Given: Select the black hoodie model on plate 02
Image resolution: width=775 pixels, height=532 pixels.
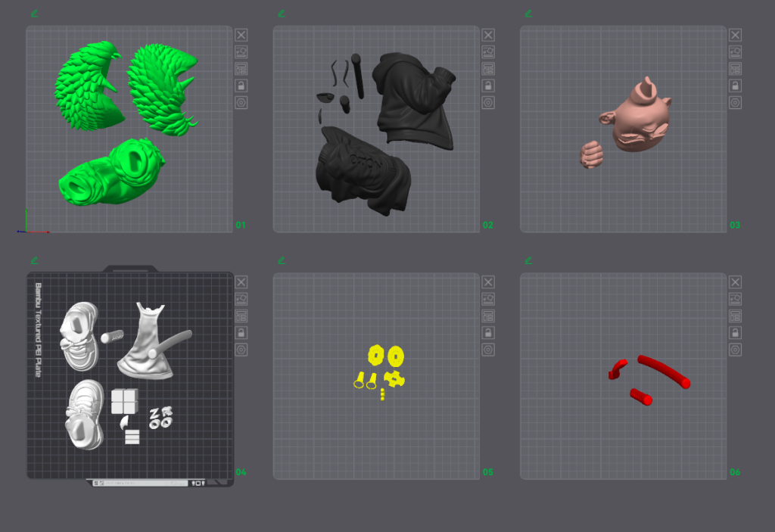Looking at the screenshot, I should tap(414, 101).
